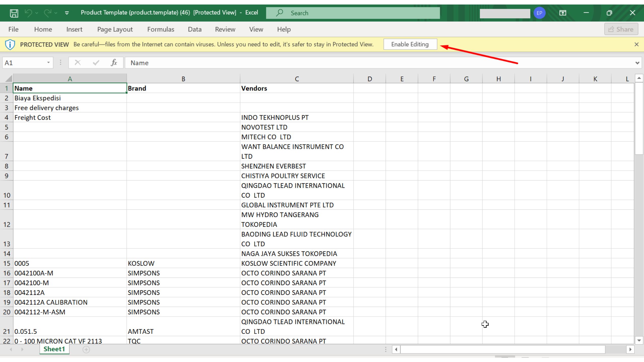Dismiss the Protected View message bar
The height and width of the screenshot is (362, 644).
click(x=636, y=44)
